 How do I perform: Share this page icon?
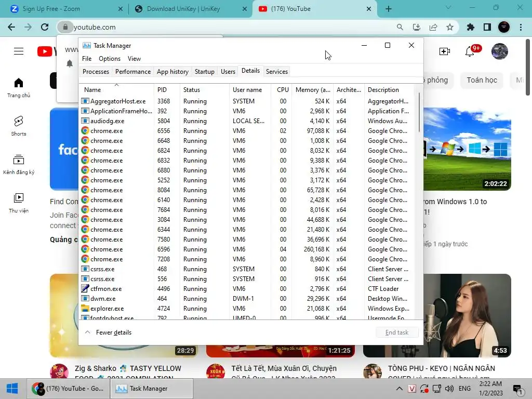(x=433, y=27)
